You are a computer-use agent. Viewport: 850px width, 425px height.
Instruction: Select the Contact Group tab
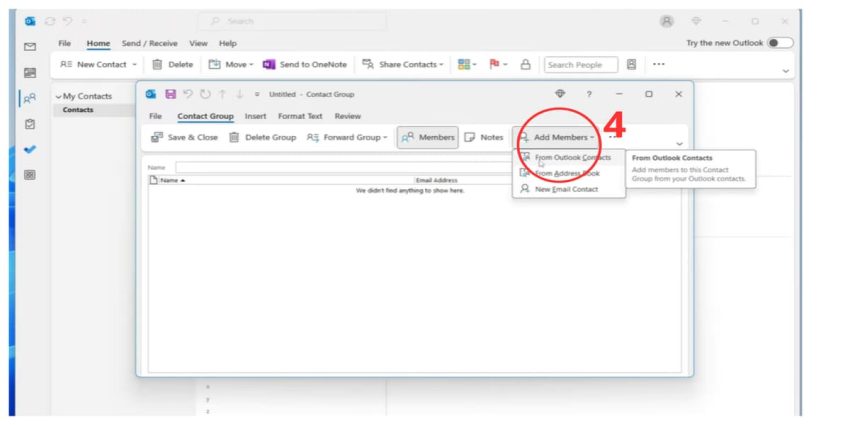205,117
